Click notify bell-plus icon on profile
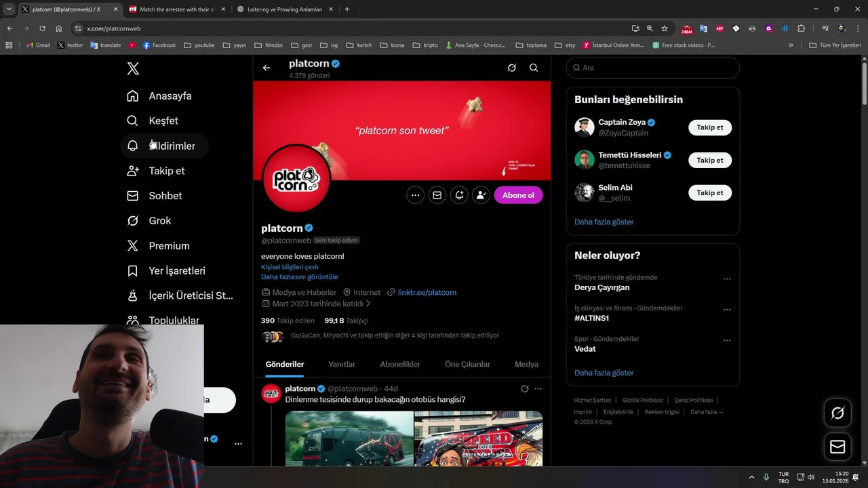The height and width of the screenshot is (488, 868). 459,195
